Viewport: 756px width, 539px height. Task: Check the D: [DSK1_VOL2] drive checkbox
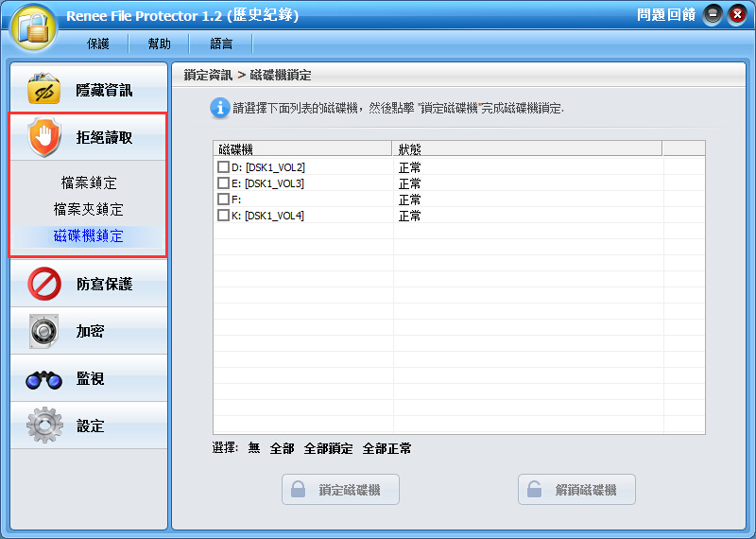(223, 167)
